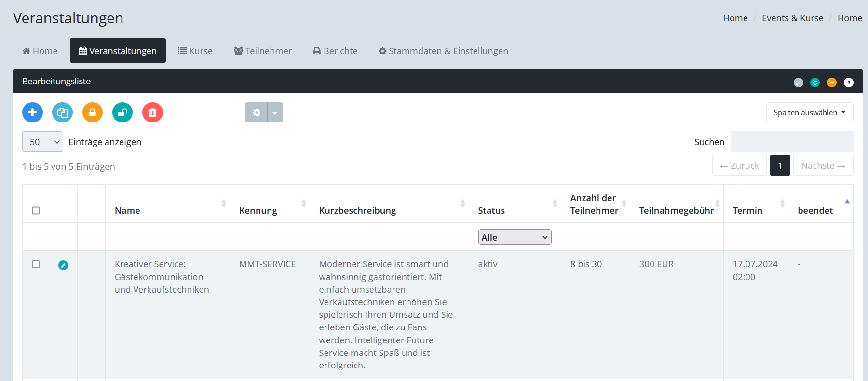Click the red trash delete icon
The height and width of the screenshot is (381, 868).
click(x=152, y=112)
